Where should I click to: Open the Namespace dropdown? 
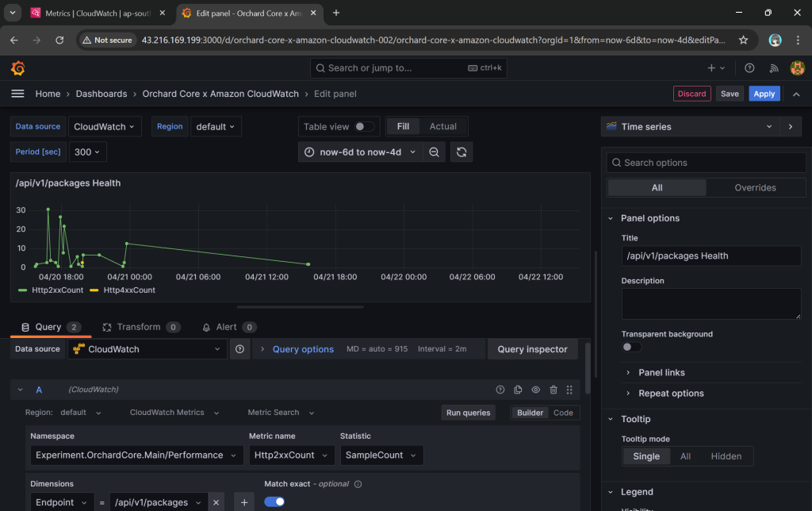136,455
